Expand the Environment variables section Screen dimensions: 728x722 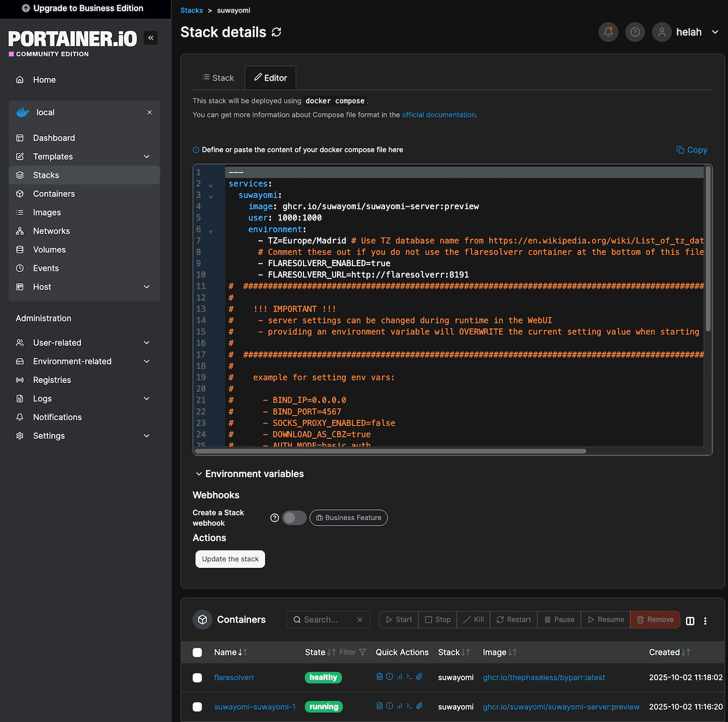(x=249, y=474)
